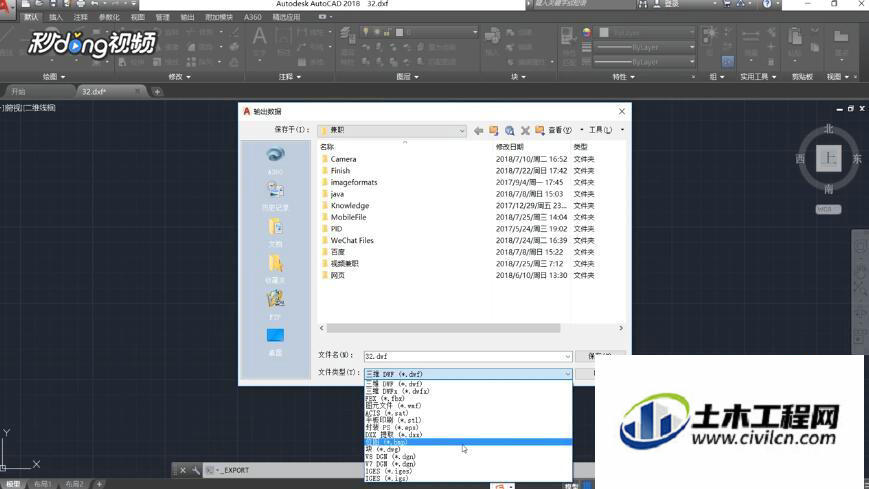The width and height of the screenshot is (869, 489).
Task: Go back with the dialog's back arrow
Action: 478,130
